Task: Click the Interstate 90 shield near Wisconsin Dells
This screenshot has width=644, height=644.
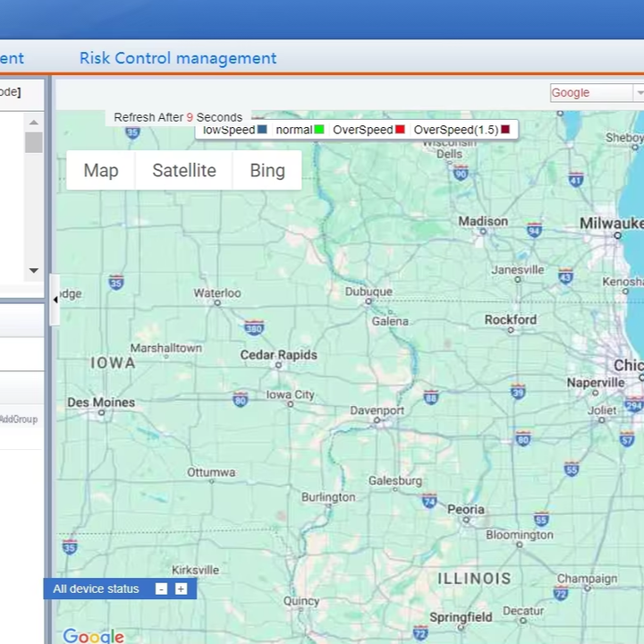Action: (x=461, y=174)
